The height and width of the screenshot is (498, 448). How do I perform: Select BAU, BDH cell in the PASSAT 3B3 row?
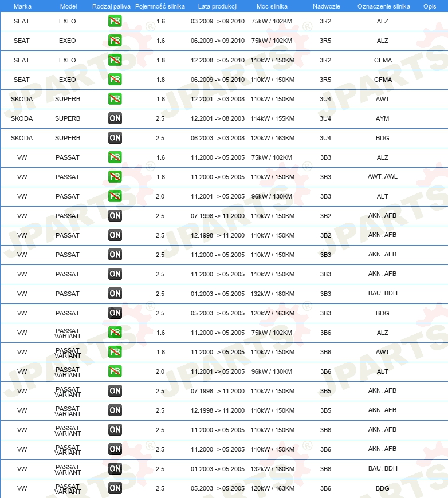383,293
